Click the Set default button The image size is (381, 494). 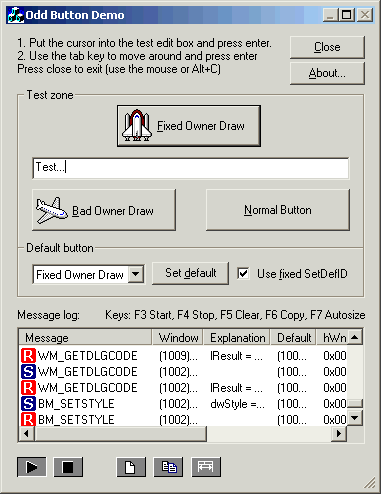pyautogui.click(x=190, y=273)
